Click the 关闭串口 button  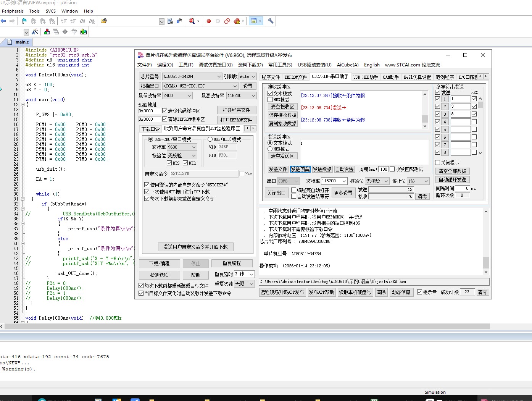pos(276,193)
